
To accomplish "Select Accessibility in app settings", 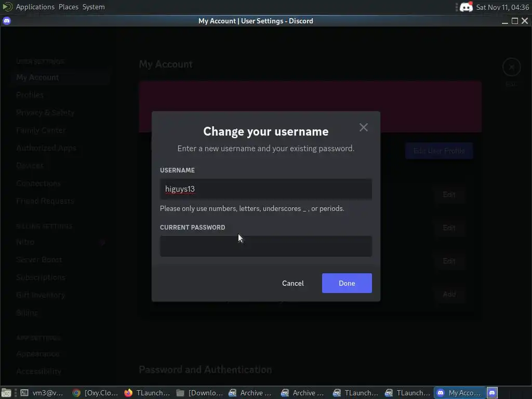I will click(x=59, y=371).
